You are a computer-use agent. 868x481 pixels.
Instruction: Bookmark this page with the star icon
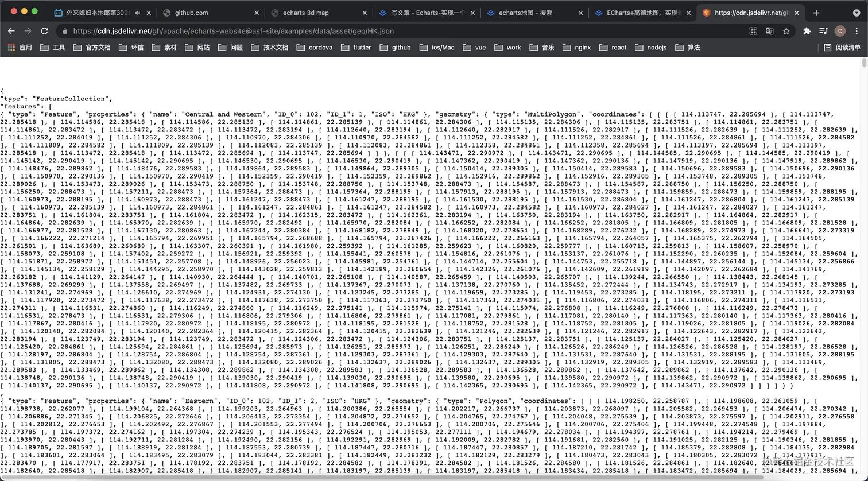786,31
